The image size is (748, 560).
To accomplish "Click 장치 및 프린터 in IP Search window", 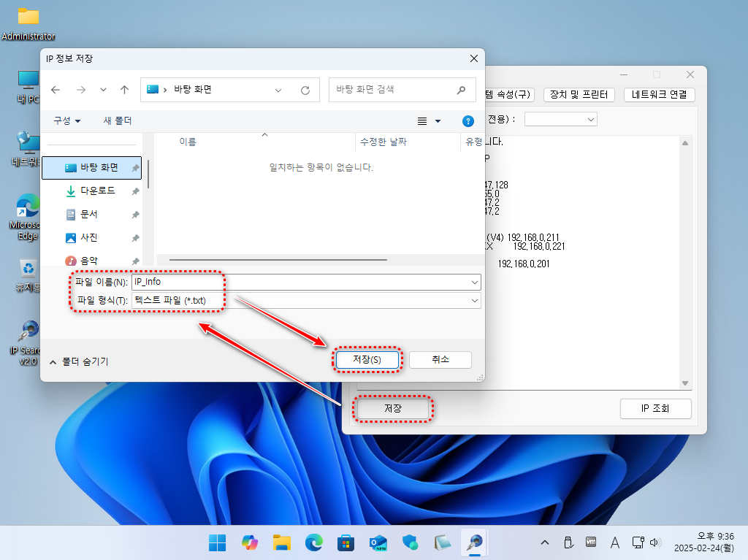I will point(579,94).
